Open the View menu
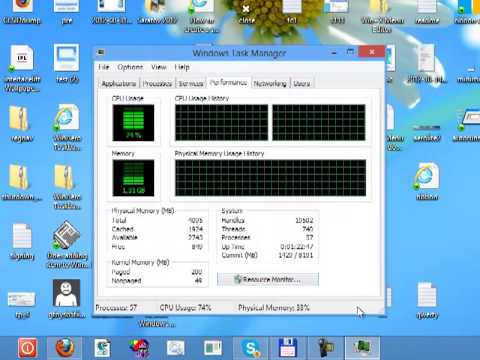 tap(159, 67)
